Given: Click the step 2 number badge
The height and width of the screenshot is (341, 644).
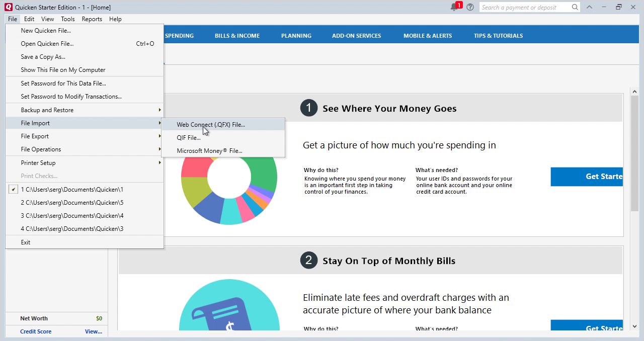Looking at the screenshot, I should 309,261.
